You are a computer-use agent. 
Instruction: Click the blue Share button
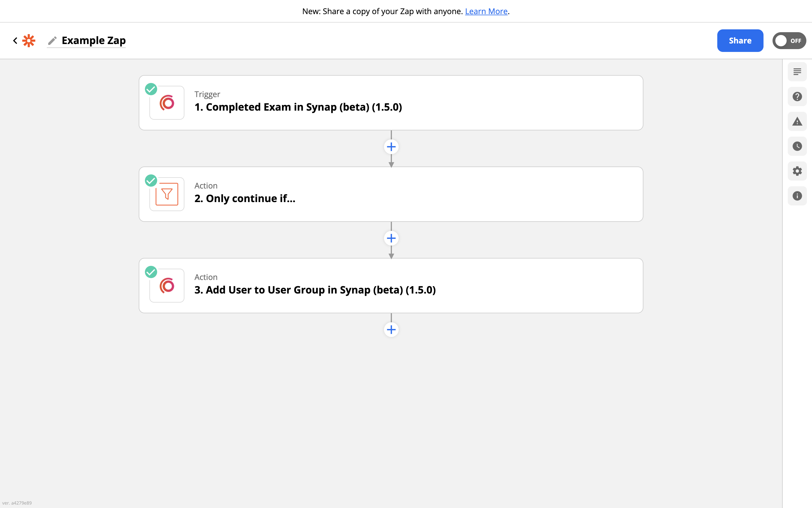click(x=740, y=41)
